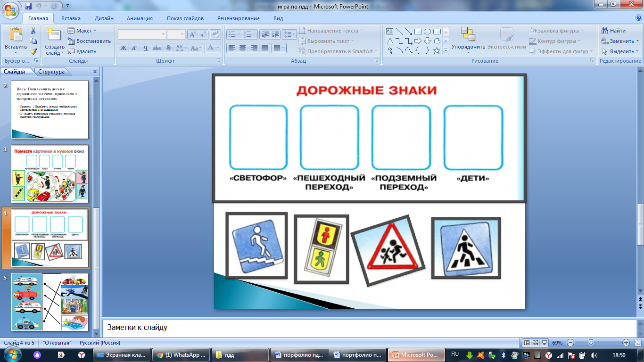This screenshot has height=362, width=644.
Task: Open WhatsApp Chrome window in taskbar
Action: coord(181,355)
